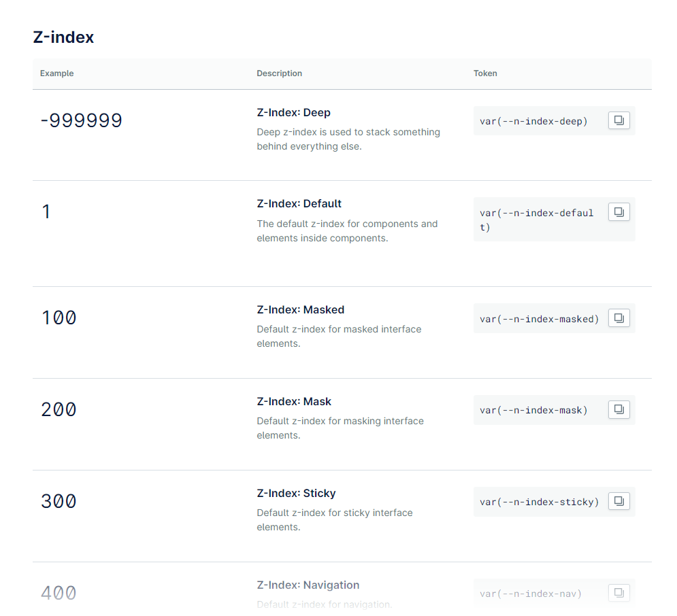Copy the --n-index-nav token
This screenshot has height=616, width=677.
[x=618, y=592]
